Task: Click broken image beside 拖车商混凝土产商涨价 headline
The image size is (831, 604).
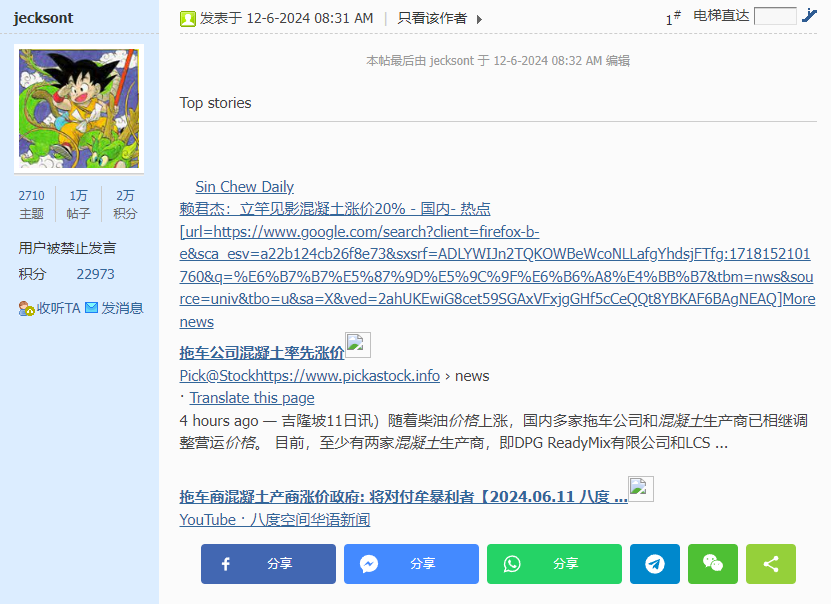Action: [x=641, y=489]
